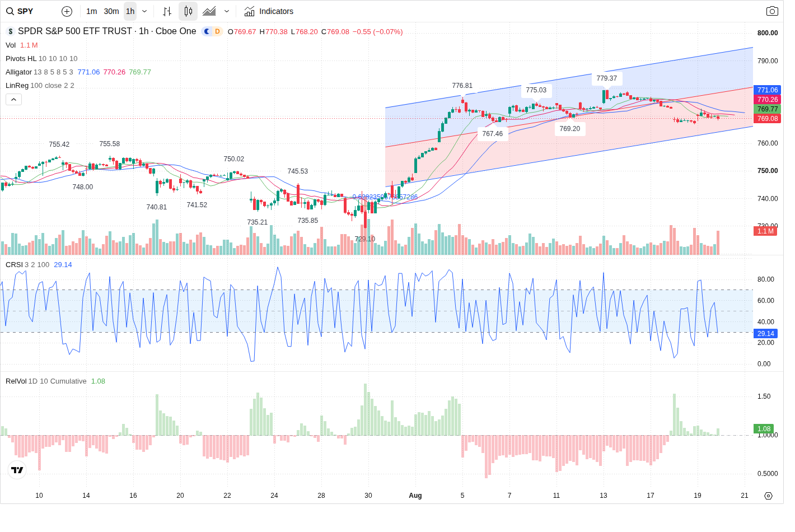This screenshot has width=795, height=532.
Task: Click the 775.03 pivot label
Action: [x=536, y=90]
